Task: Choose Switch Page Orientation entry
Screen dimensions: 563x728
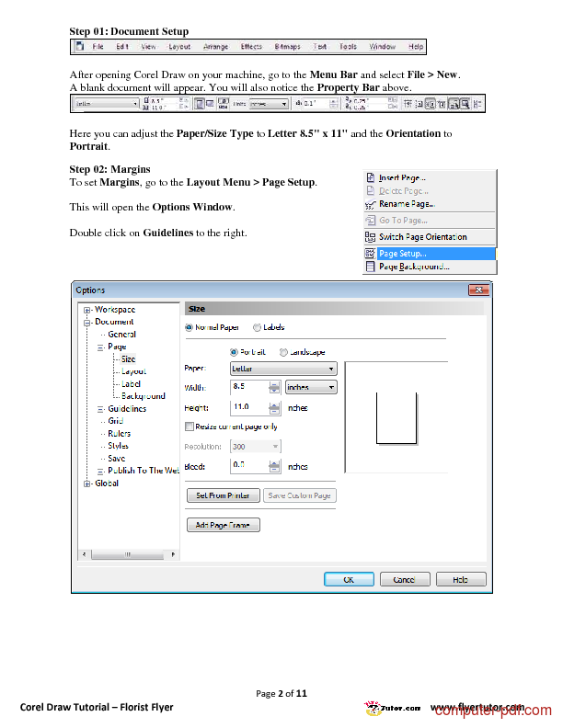Action: coord(430,237)
